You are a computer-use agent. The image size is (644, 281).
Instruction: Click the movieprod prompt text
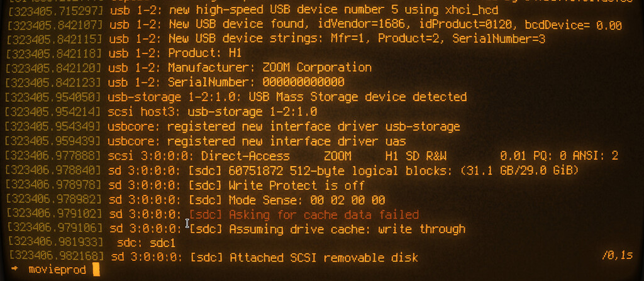coord(57,270)
